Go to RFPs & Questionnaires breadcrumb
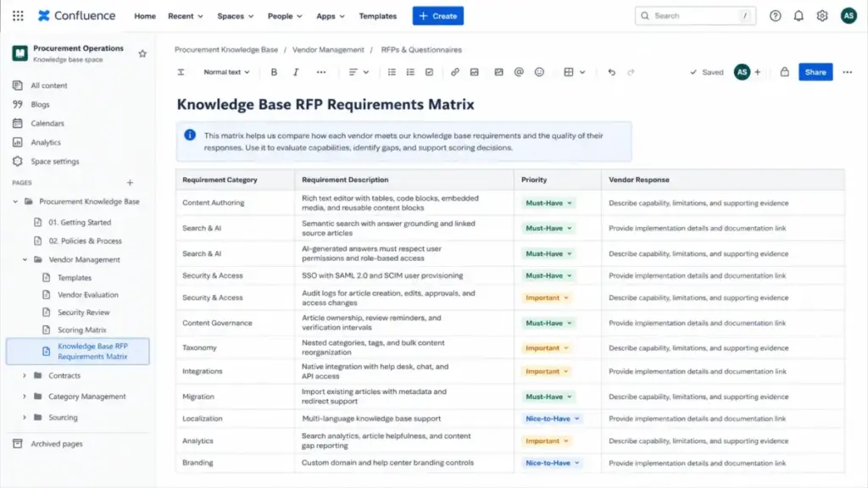 (x=421, y=50)
